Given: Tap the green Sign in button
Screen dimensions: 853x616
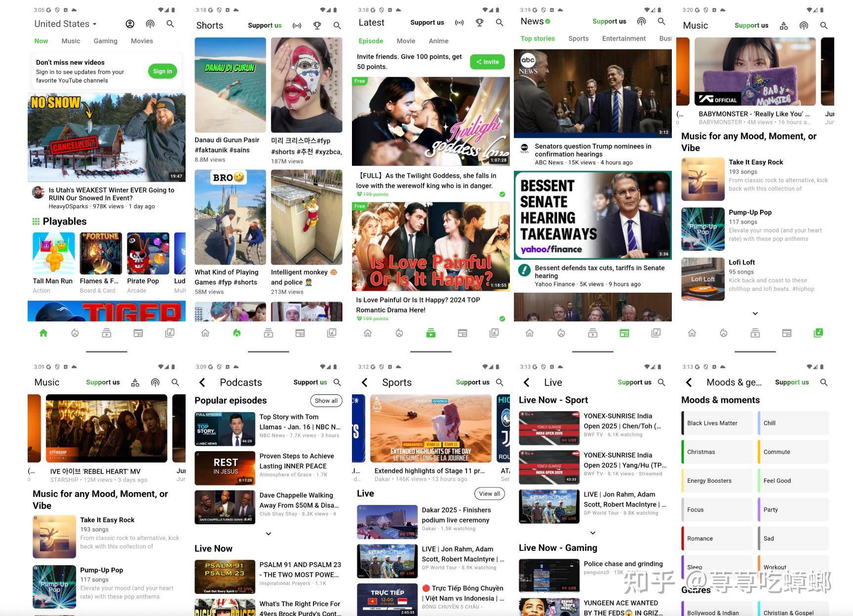Looking at the screenshot, I should tap(162, 71).
